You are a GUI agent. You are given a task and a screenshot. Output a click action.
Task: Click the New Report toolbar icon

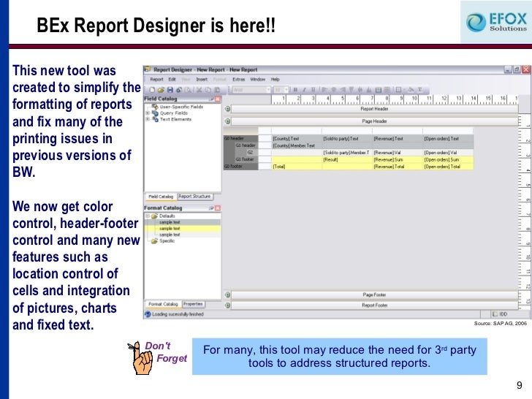[x=152, y=90]
